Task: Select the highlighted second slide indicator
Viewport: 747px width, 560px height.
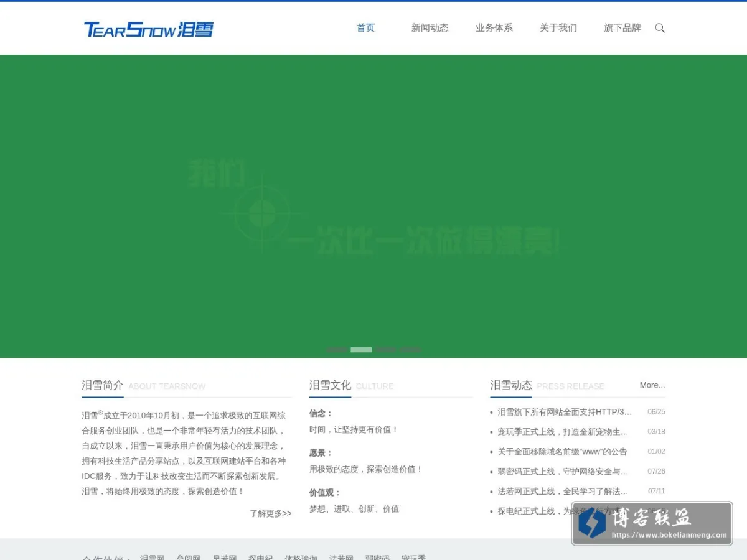Action: click(x=361, y=350)
